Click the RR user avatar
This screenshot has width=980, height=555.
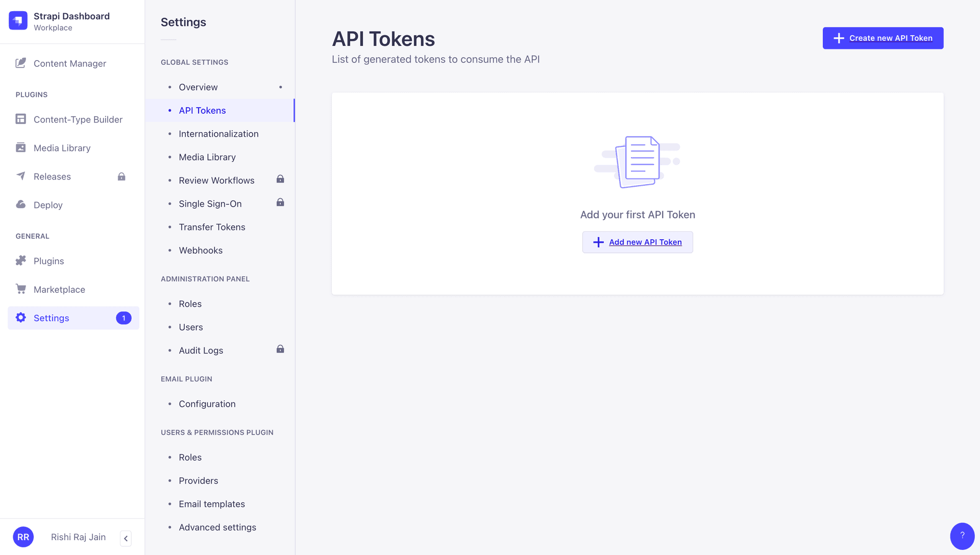click(x=23, y=536)
